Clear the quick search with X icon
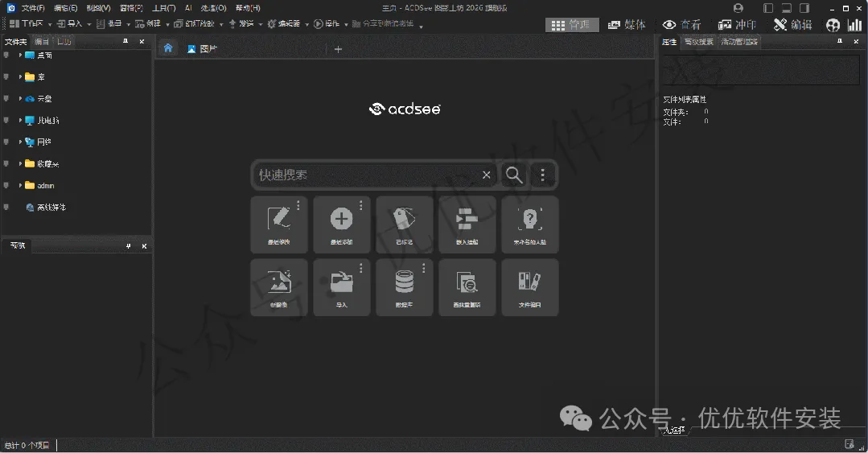 point(486,175)
